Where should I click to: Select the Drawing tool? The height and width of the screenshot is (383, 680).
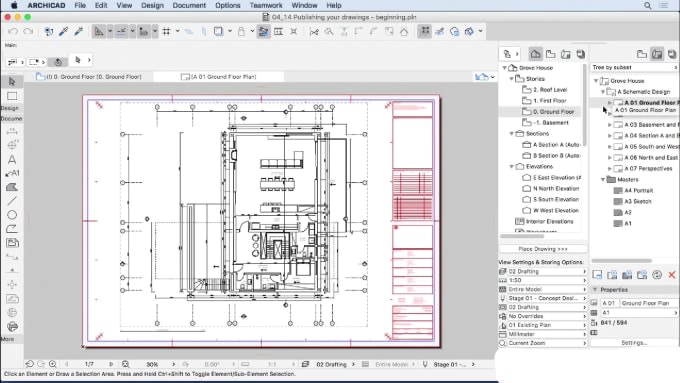tap(12, 243)
